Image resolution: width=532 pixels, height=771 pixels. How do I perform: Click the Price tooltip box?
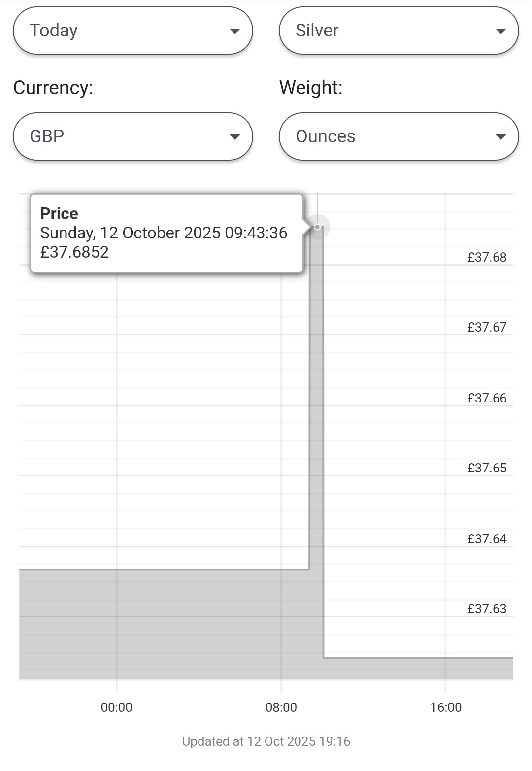pos(166,233)
